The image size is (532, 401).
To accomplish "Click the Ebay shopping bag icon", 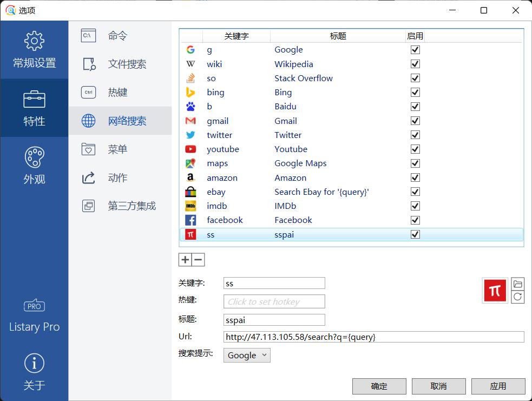I will click(x=191, y=192).
